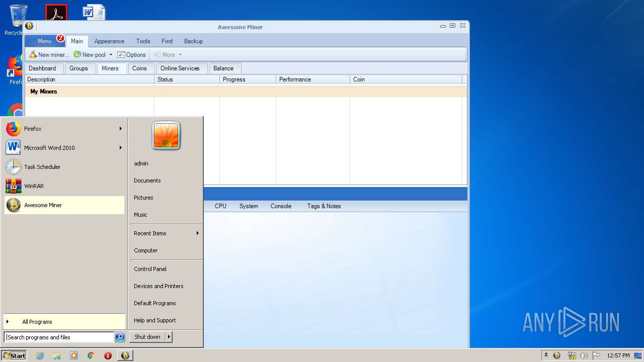This screenshot has width=644, height=362.
Task: Select the My Miners group row
Action: point(246,92)
